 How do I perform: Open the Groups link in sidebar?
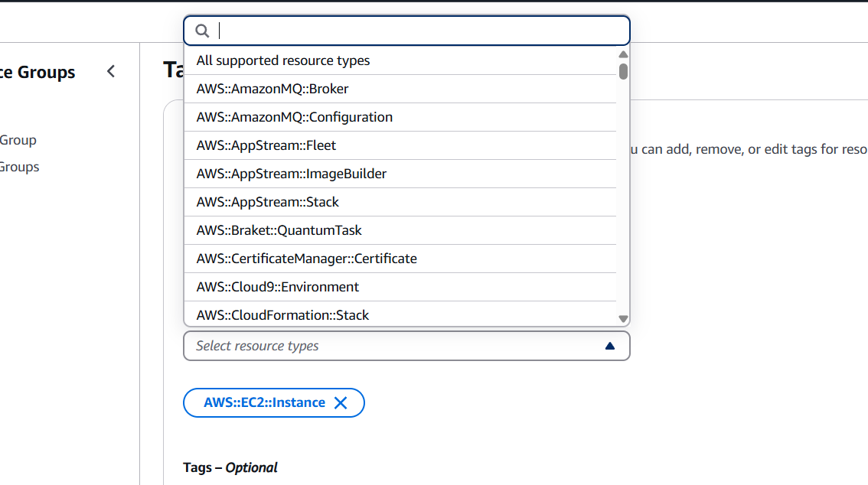(x=19, y=167)
